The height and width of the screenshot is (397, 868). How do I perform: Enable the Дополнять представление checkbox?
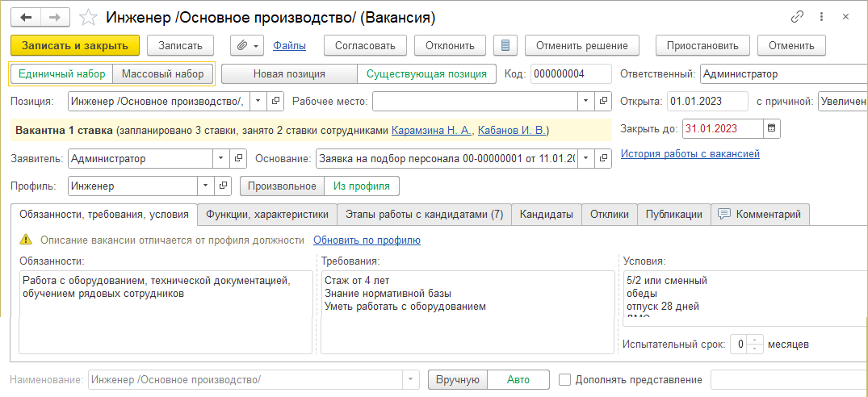(x=564, y=380)
